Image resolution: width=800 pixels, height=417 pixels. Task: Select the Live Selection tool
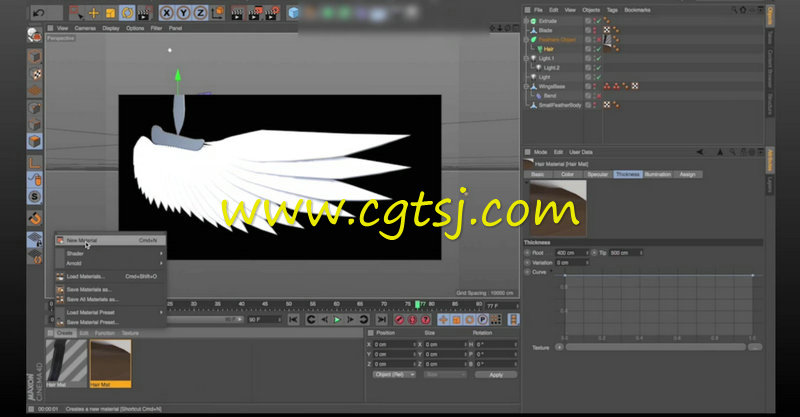coord(76,12)
